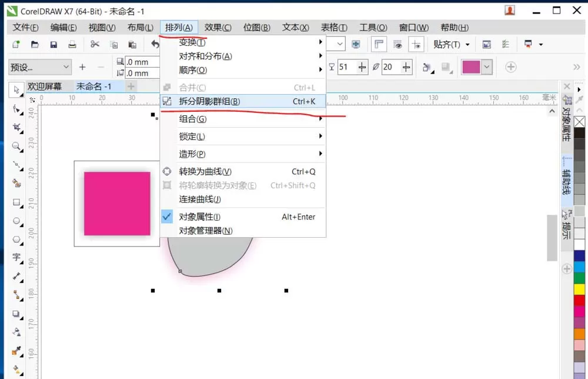Expand 对齐和分布 submenu

243,56
